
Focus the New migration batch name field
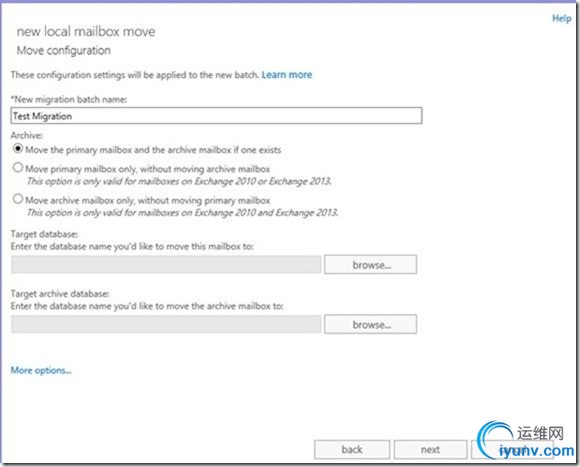[216, 116]
